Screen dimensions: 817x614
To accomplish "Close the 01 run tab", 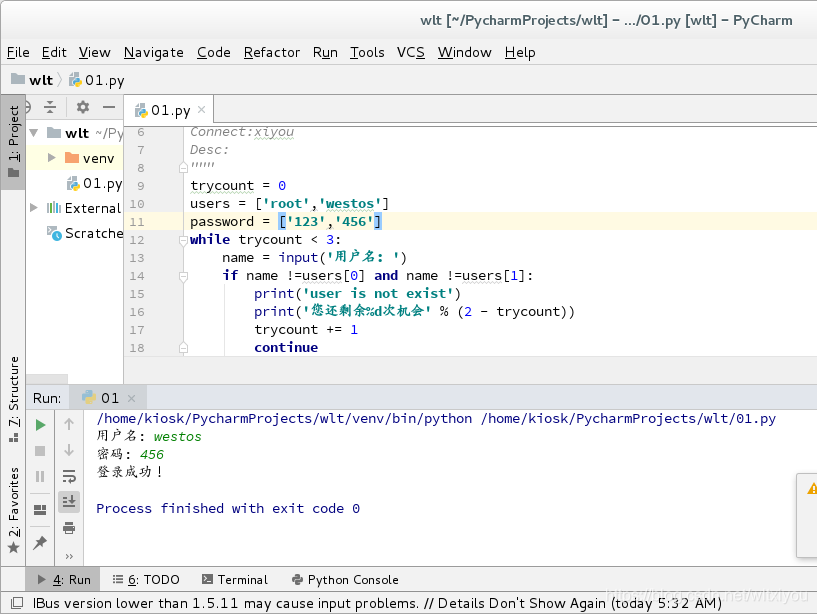I will (x=131, y=399).
